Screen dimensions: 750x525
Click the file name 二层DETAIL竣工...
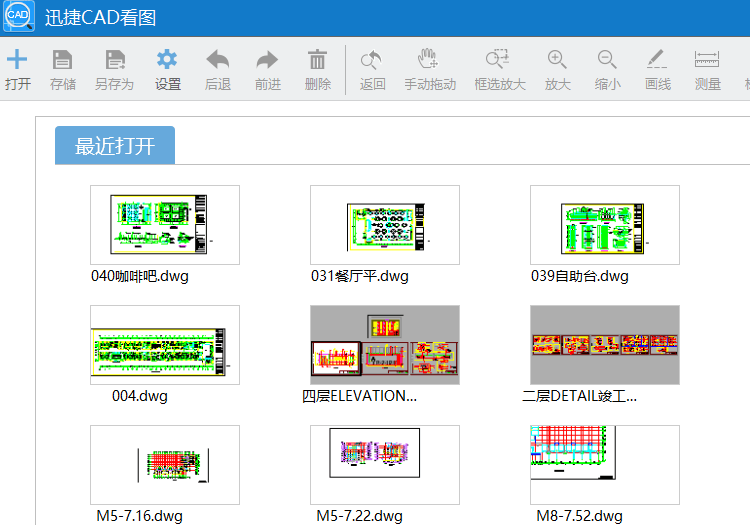pyautogui.click(x=580, y=396)
